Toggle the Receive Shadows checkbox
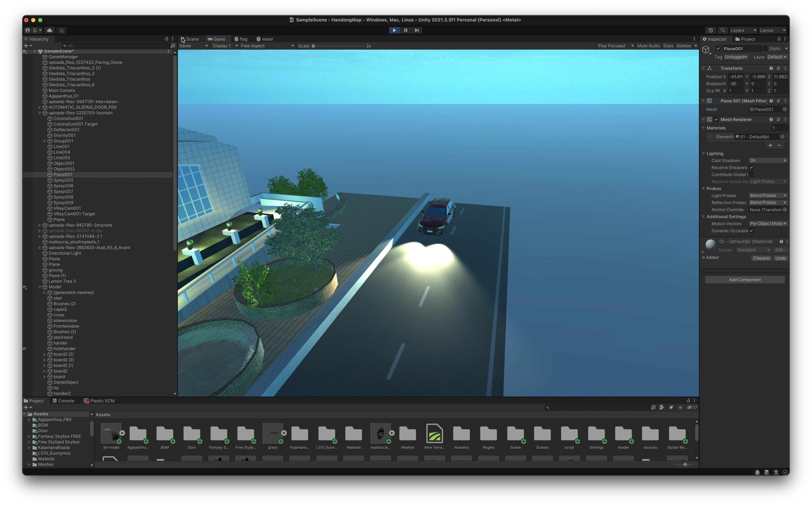The image size is (812, 505). coord(751,168)
